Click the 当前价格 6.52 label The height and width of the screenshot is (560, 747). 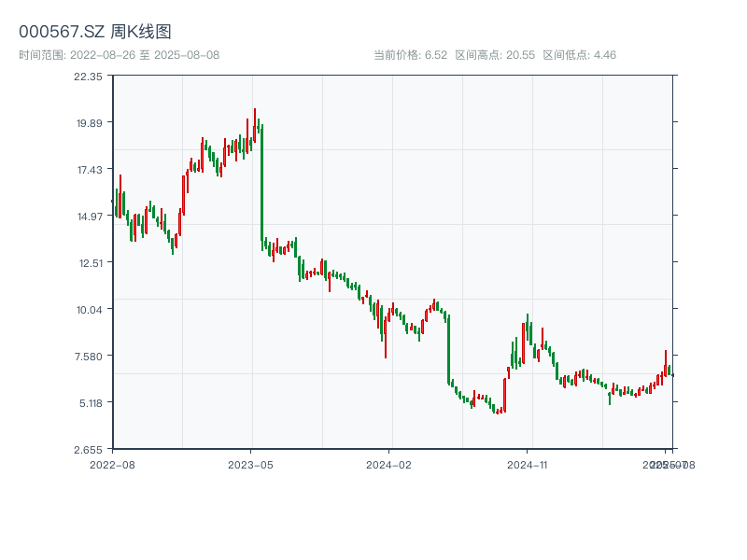click(x=410, y=55)
